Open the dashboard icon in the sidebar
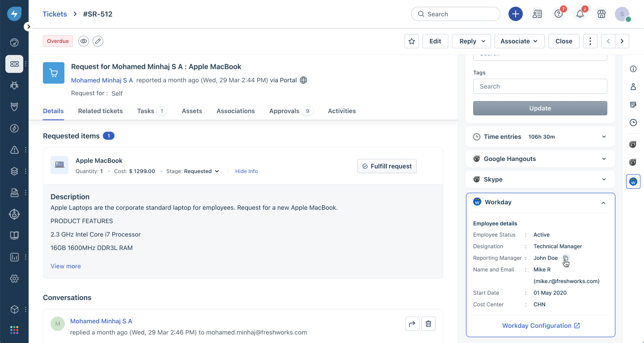 pyautogui.click(x=14, y=43)
